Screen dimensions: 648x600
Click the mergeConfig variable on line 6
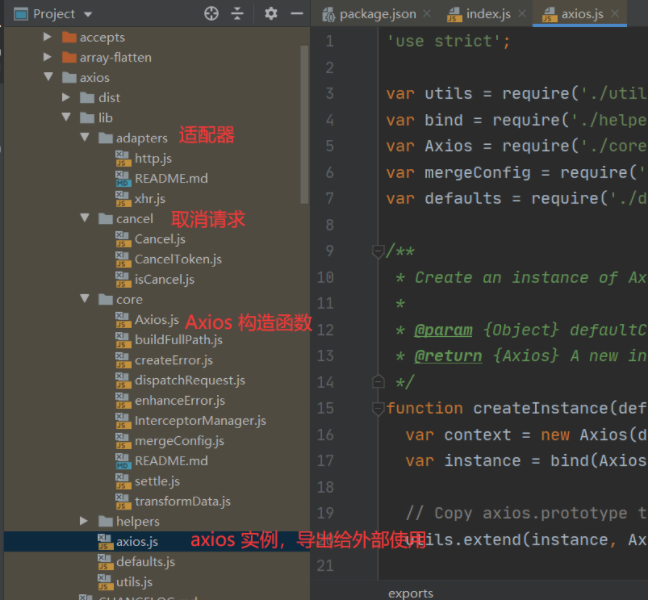coord(477,173)
